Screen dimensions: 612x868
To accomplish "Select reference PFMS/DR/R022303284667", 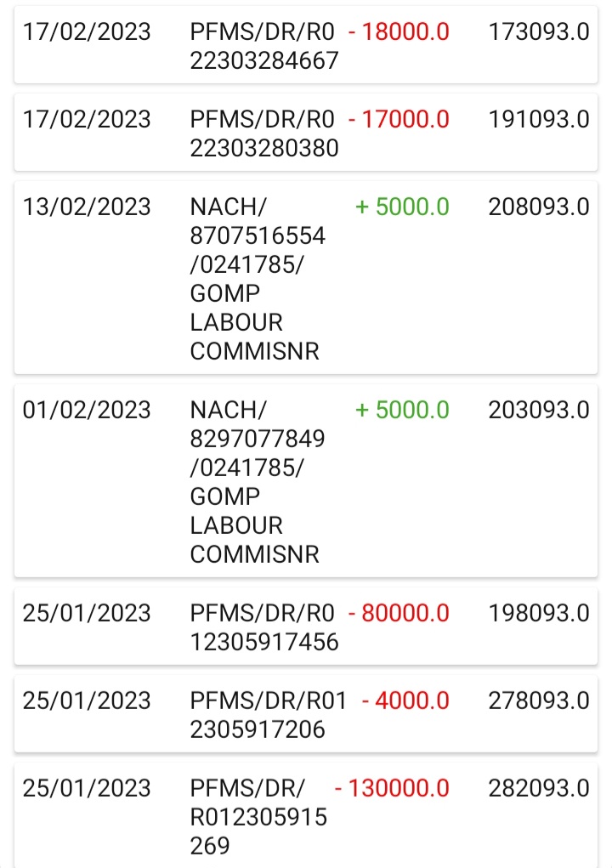I will point(263,47).
